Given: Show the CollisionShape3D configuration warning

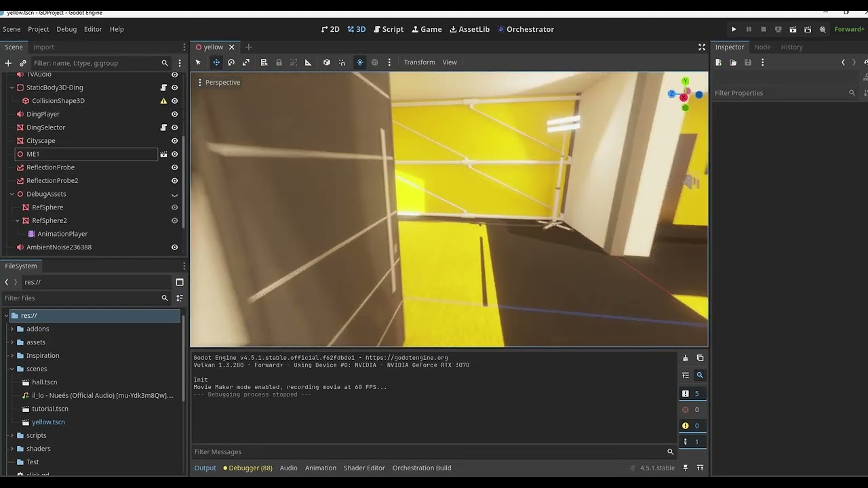Looking at the screenshot, I should [163, 101].
